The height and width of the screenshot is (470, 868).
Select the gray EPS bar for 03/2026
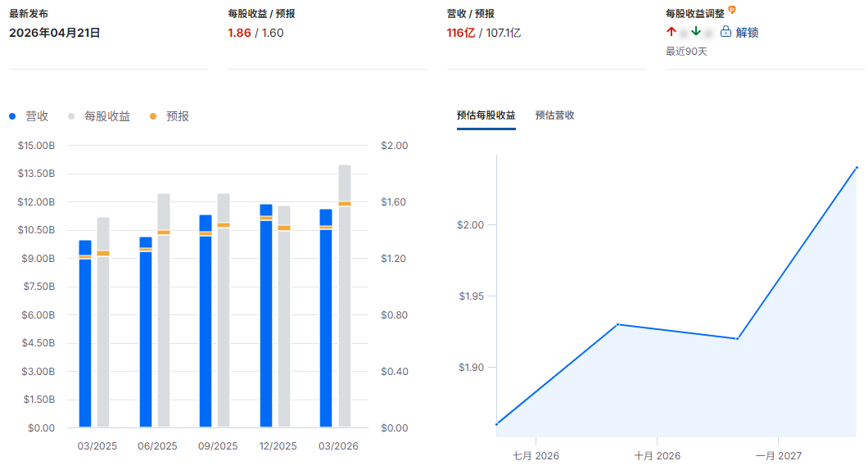(344, 296)
